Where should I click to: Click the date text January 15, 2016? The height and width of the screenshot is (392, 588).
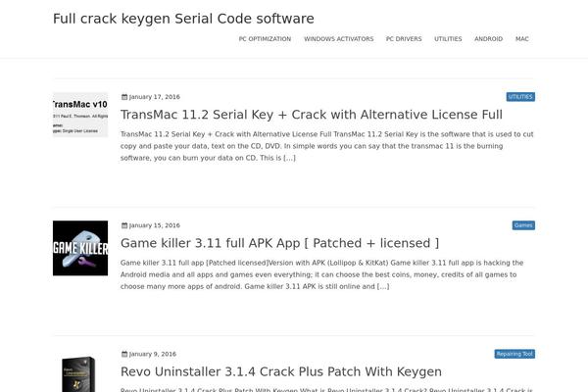click(x=155, y=225)
